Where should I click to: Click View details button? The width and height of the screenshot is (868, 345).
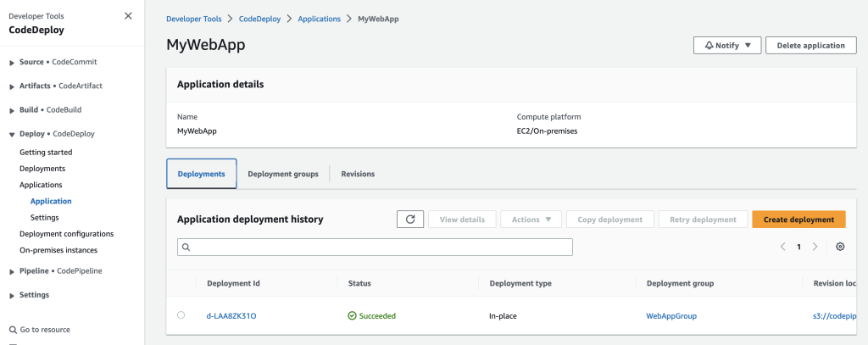(x=462, y=220)
